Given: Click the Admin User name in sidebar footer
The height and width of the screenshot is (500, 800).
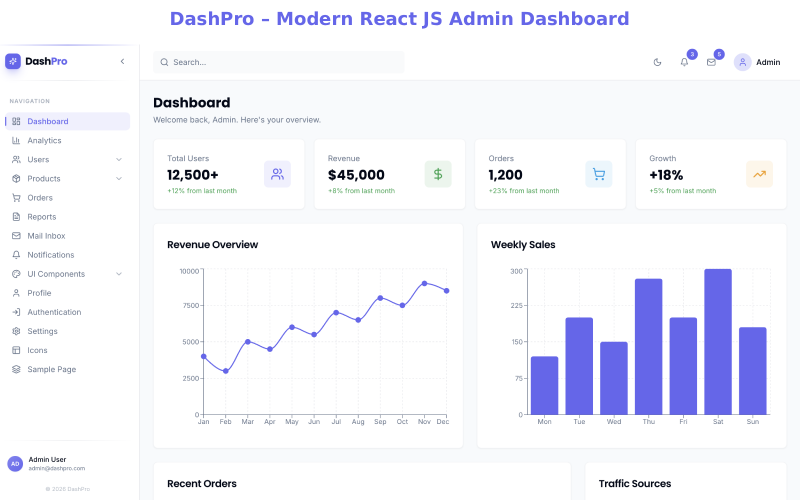Looking at the screenshot, I should point(47,460).
